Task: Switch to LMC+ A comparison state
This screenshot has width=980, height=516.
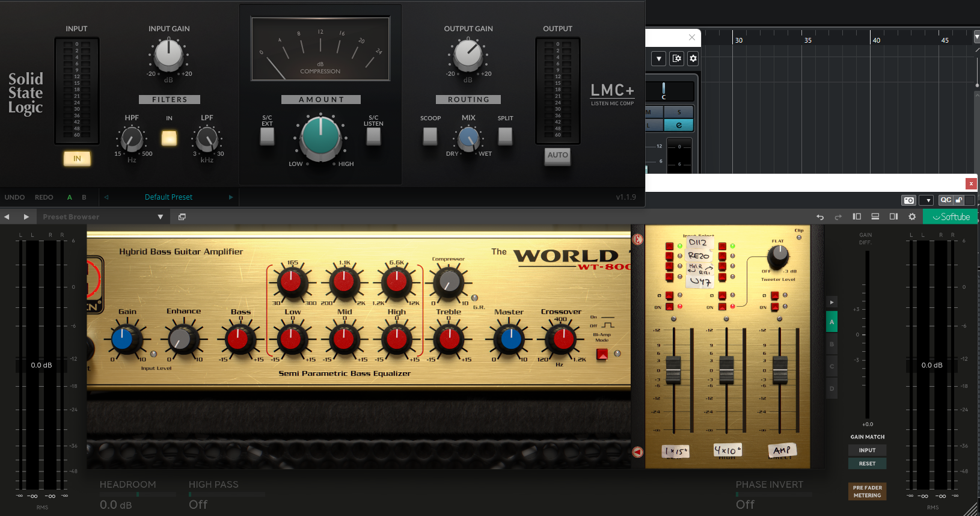Action: pyautogui.click(x=70, y=197)
